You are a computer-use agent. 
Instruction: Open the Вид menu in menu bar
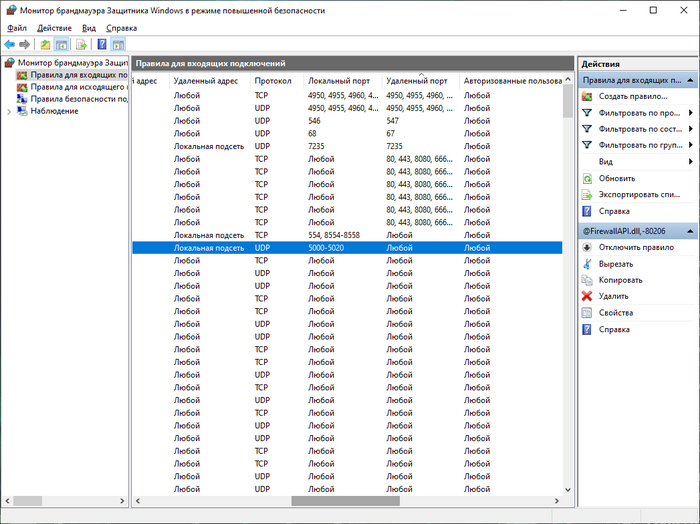pyautogui.click(x=89, y=28)
